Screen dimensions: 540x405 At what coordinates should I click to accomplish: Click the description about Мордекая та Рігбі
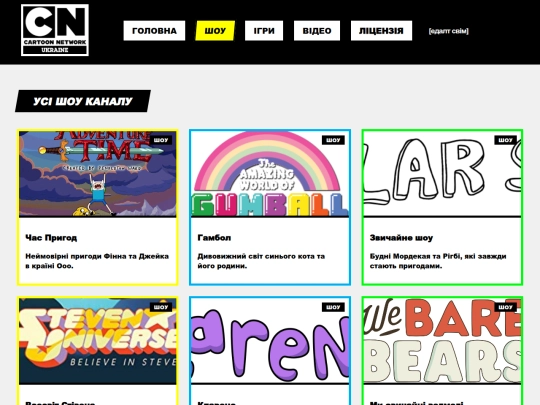(x=438, y=261)
